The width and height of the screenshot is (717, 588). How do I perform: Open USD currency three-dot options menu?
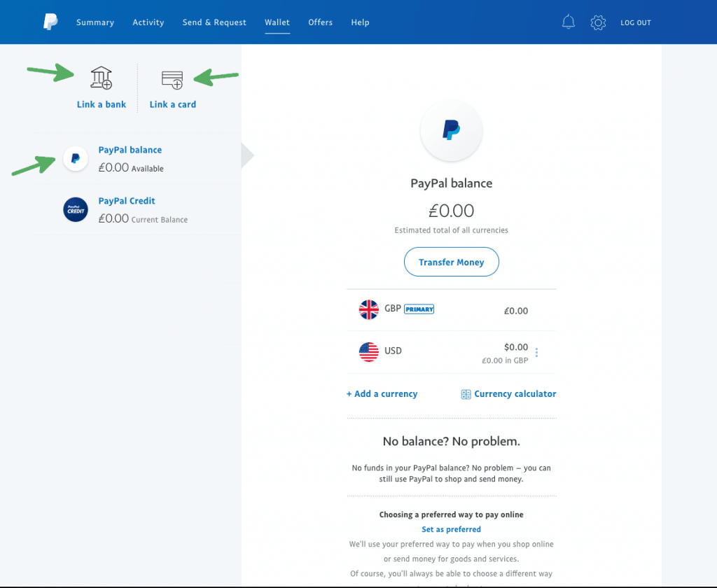[537, 353]
